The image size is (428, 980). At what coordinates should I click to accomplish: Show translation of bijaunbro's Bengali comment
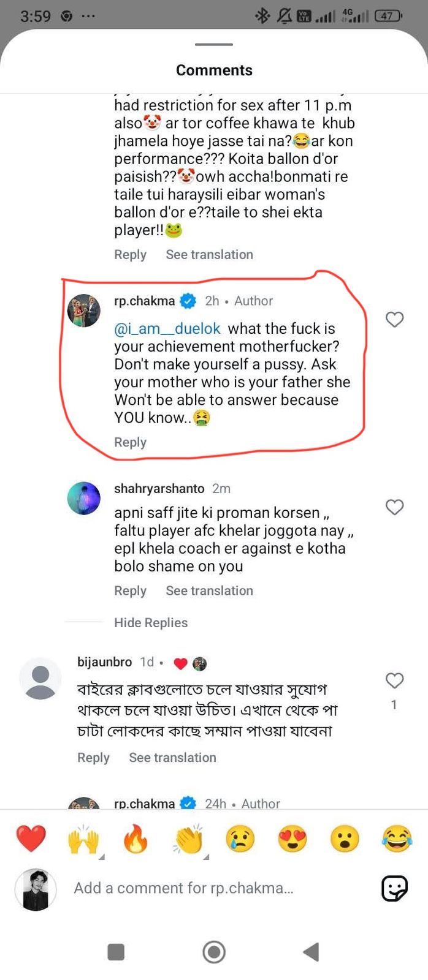[x=172, y=758]
